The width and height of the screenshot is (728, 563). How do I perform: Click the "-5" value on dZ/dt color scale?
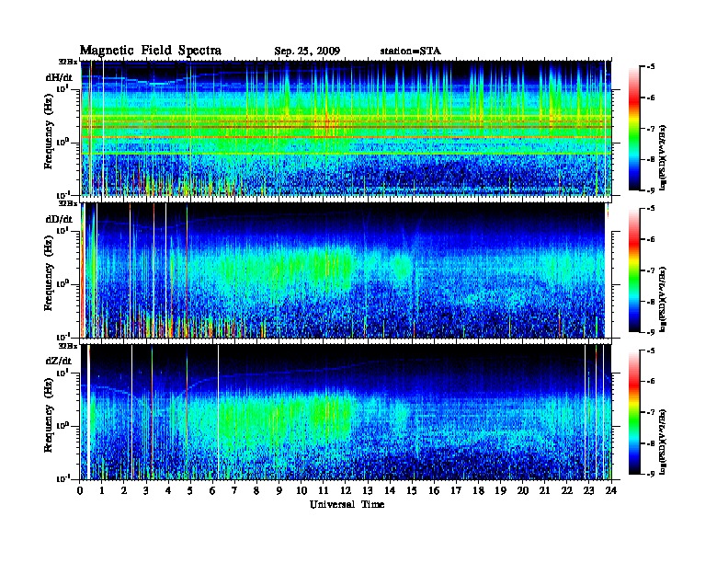pos(651,350)
